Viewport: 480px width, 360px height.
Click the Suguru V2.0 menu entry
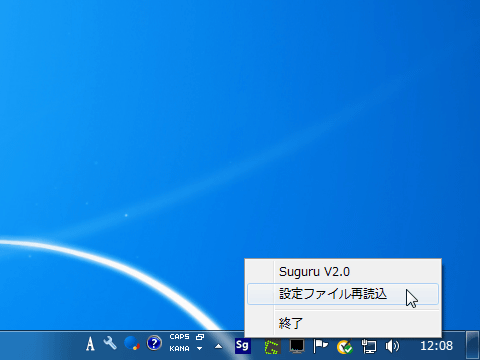pyautogui.click(x=343, y=272)
